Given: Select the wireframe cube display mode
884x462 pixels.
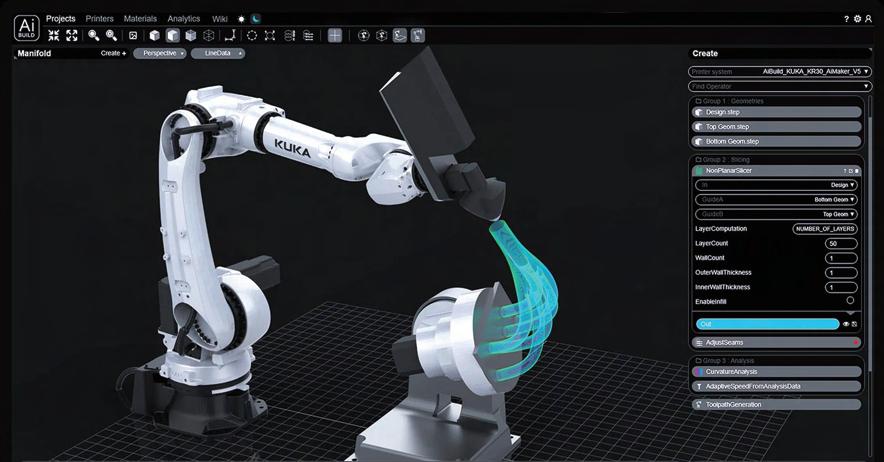Looking at the screenshot, I should click(x=209, y=36).
